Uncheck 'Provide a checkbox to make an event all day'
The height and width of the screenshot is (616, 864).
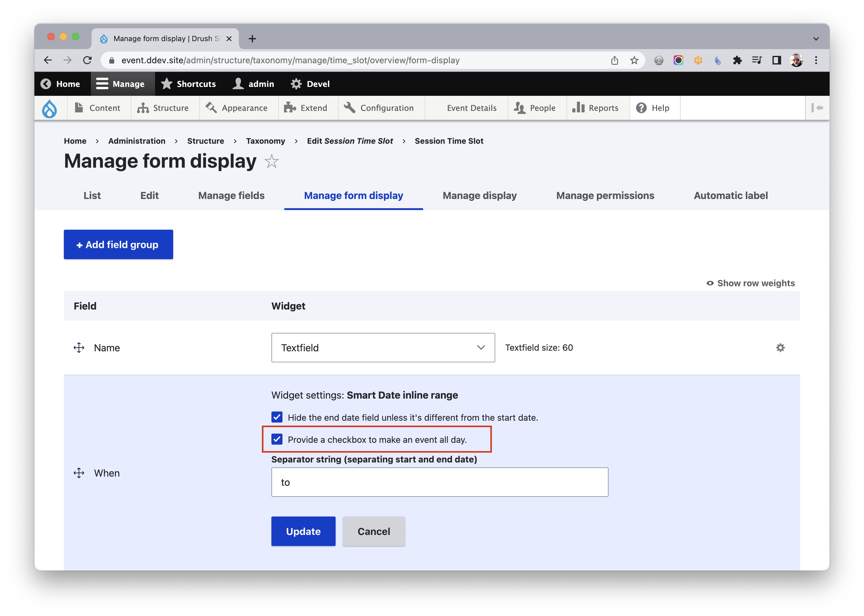pyautogui.click(x=277, y=440)
